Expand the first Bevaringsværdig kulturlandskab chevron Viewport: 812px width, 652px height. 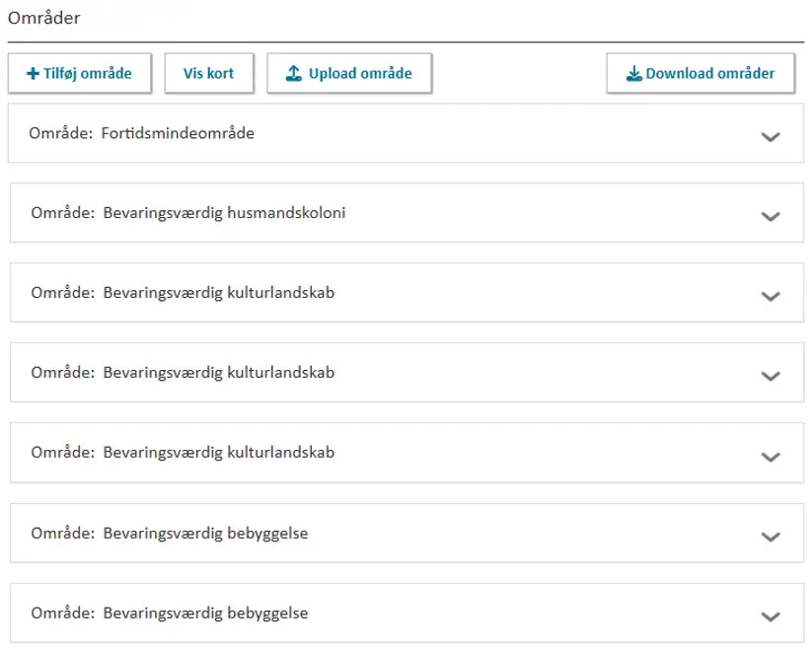pyautogui.click(x=771, y=296)
